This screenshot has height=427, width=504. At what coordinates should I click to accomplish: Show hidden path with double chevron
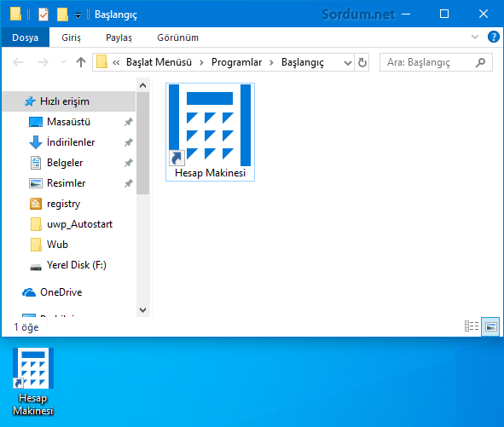click(x=116, y=62)
